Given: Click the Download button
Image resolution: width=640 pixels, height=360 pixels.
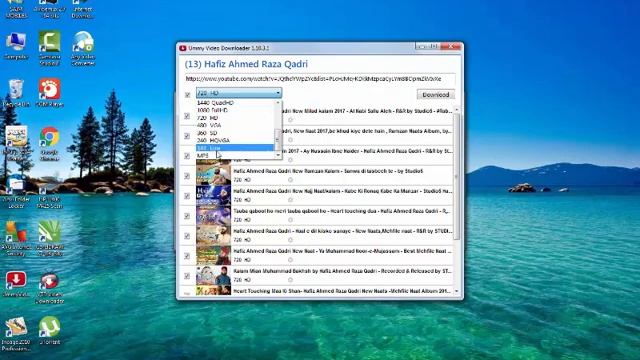Looking at the screenshot, I should click(436, 95).
